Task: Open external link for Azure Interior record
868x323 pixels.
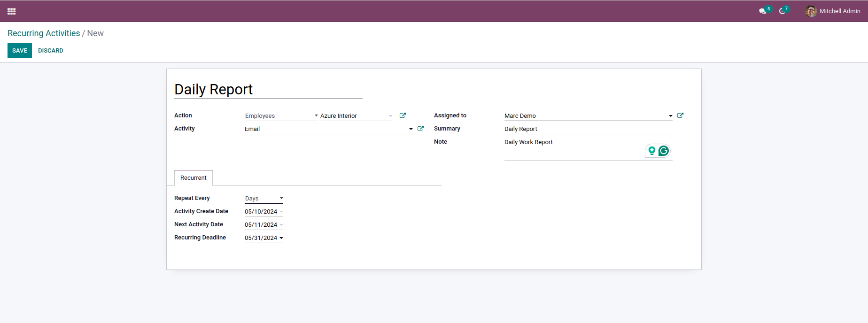Action: click(403, 115)
